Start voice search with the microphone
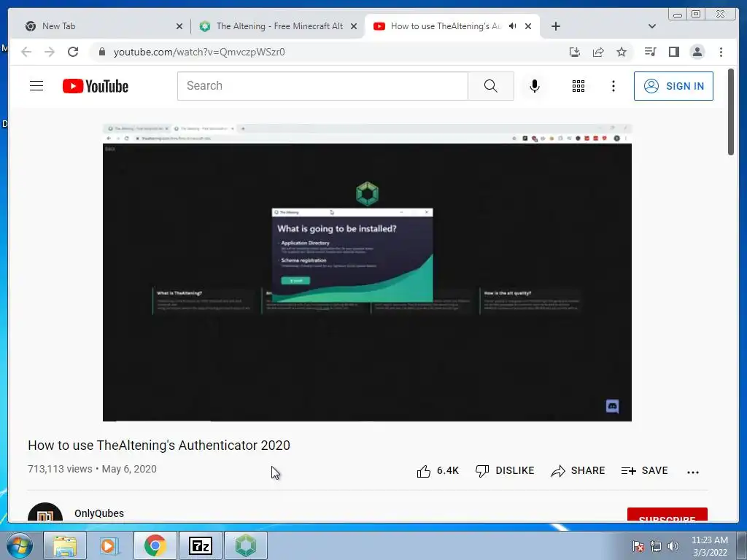This screenshot has width=747, height=560. point(535,86)
